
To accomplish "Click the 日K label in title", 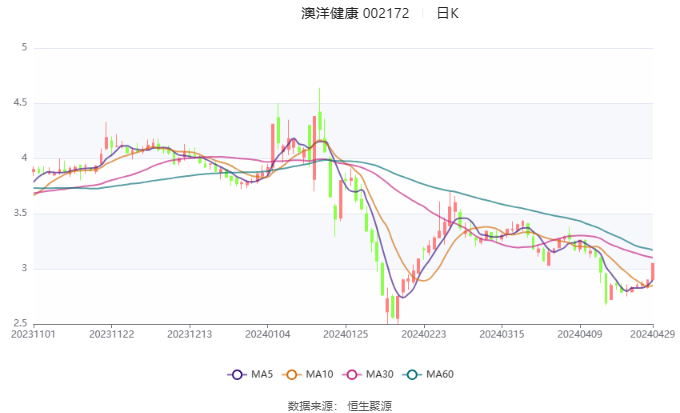I will [x=448, y=13].
